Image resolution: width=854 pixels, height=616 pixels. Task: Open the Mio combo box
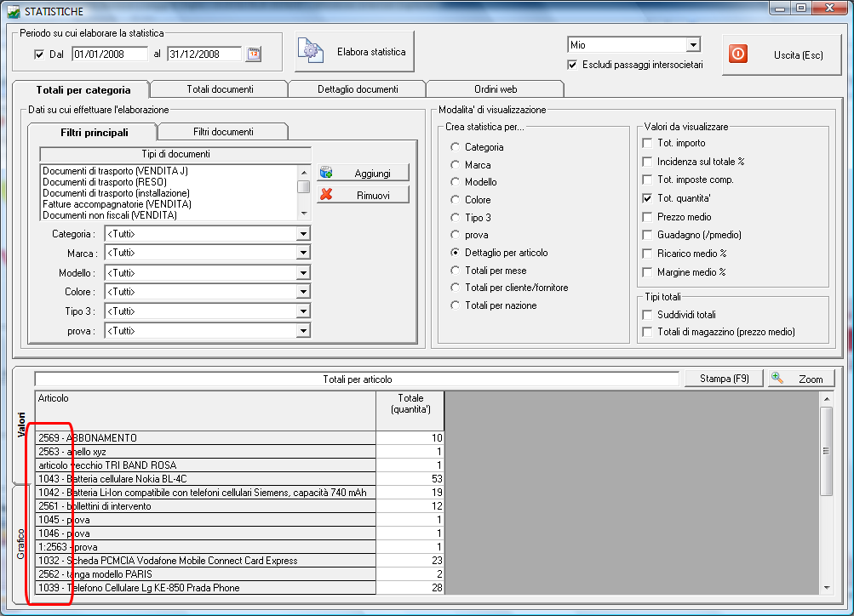coord(693,44)
